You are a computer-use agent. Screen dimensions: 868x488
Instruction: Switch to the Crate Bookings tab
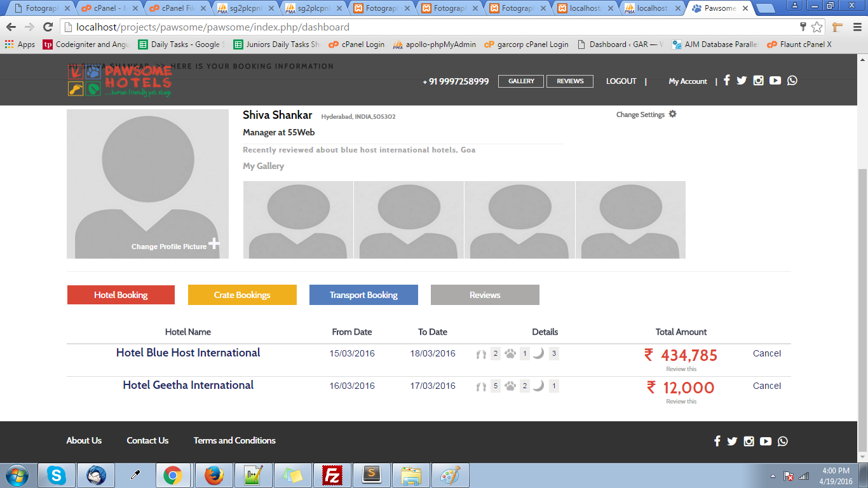click(x=242, y=295)
